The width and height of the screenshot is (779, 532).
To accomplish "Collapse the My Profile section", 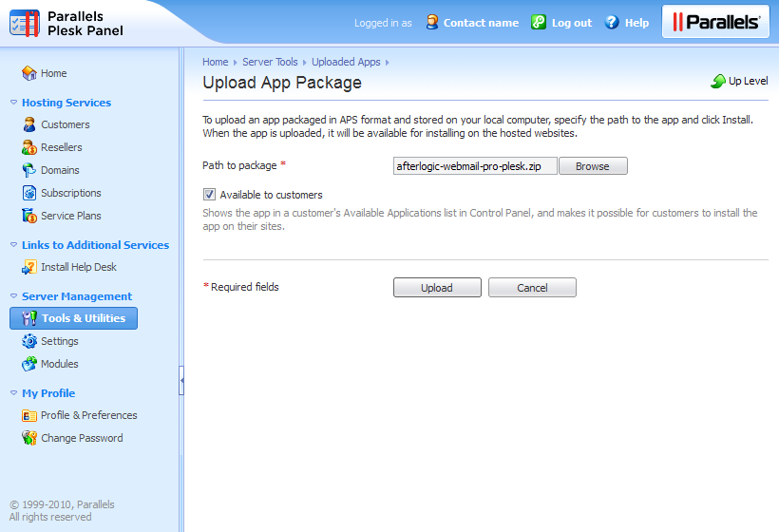I will tap(13, 393).
